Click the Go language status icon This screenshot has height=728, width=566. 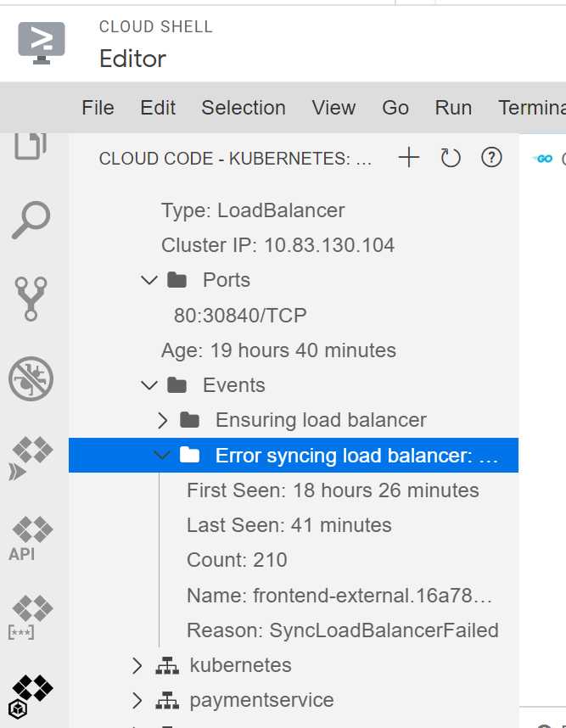tap(543, 157)
